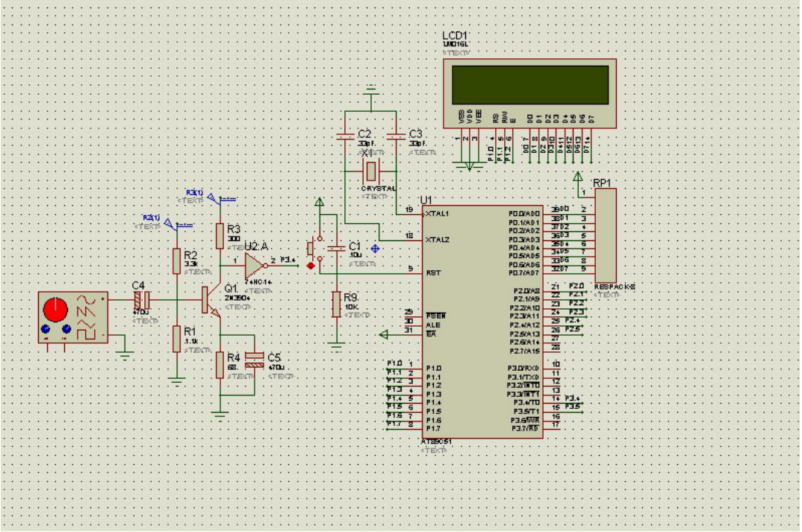Select resistor R9 symbol
Screen dimensions: 802x532
click(336, 304)
